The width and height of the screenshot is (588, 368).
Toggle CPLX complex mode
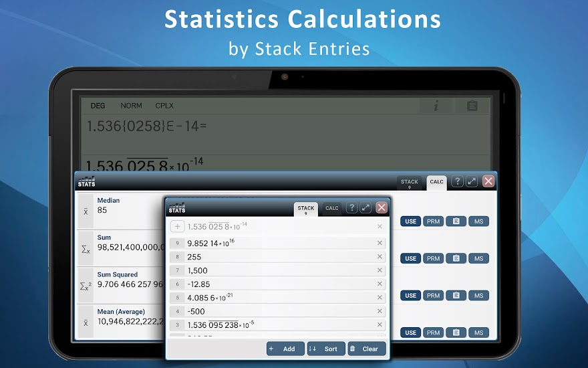[164, 106]
